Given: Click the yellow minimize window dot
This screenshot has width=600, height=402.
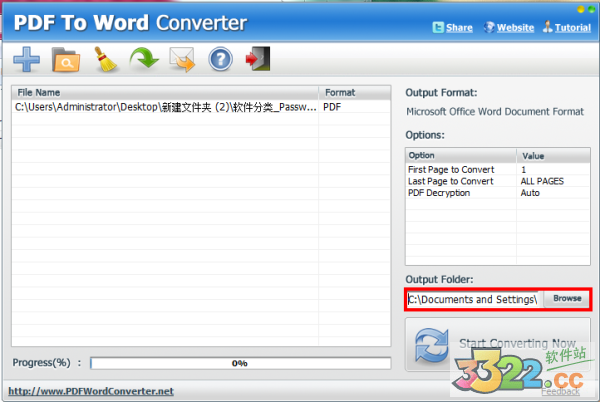Looking at the screenshot, I should coord(581,9).
